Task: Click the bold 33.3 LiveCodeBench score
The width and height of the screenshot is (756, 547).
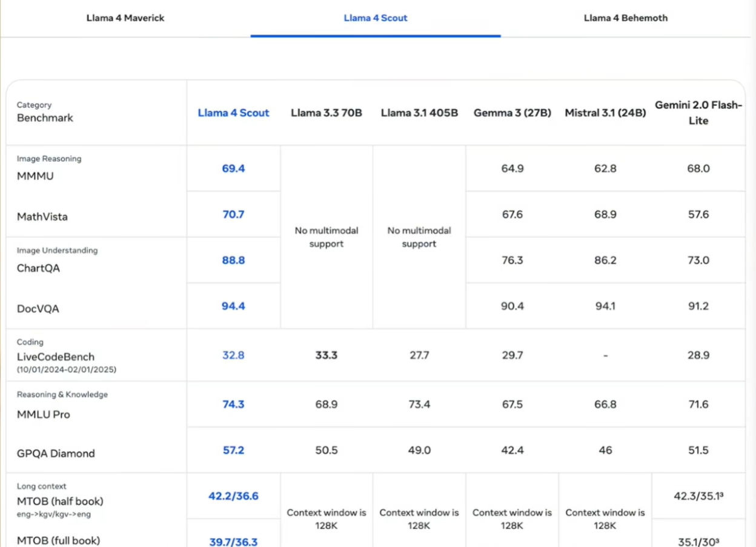Action: pos(327,356)
